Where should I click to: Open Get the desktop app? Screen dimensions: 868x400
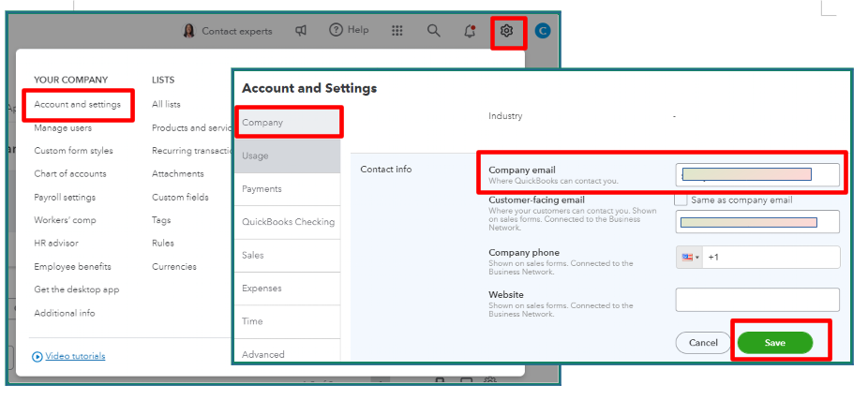coord(76,289)
